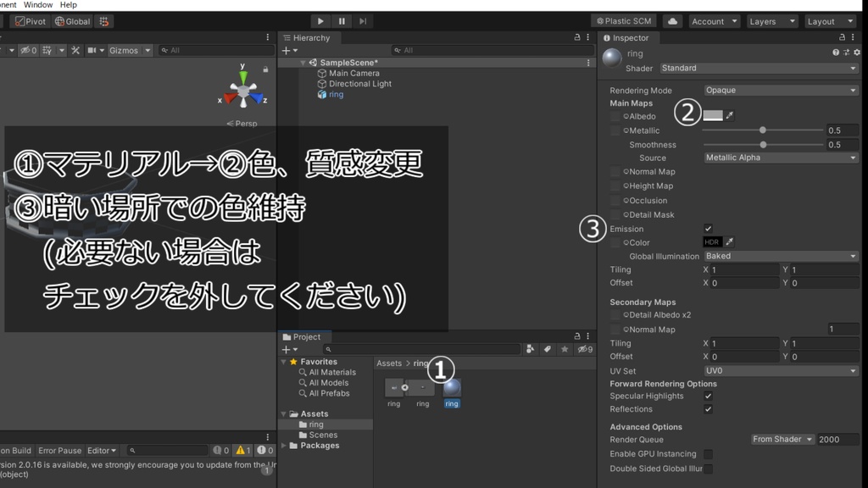
Task: Toggle the scene grid visibility icon
Action: (47, 50)
